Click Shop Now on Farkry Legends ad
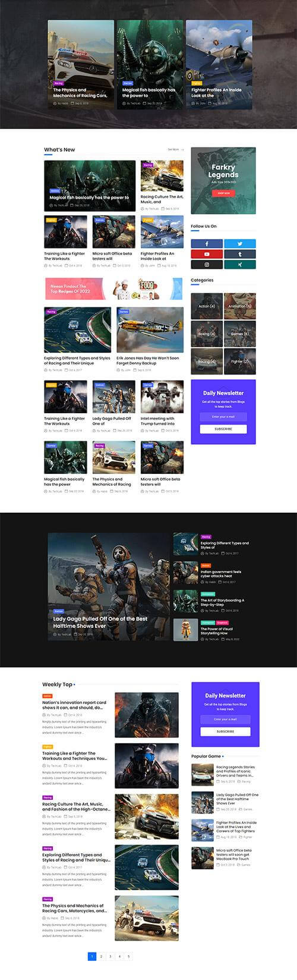 click(x=223, y=193)
